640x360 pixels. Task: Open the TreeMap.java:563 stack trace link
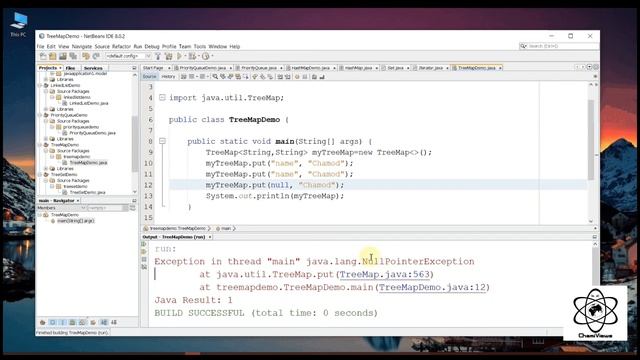pos(384,274)
